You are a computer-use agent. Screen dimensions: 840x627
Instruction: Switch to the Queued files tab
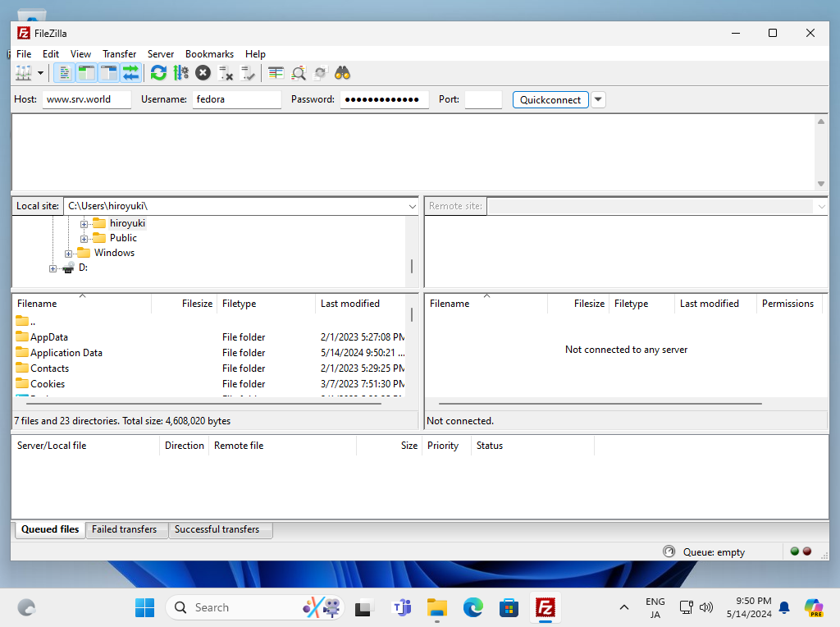[50, 529]
